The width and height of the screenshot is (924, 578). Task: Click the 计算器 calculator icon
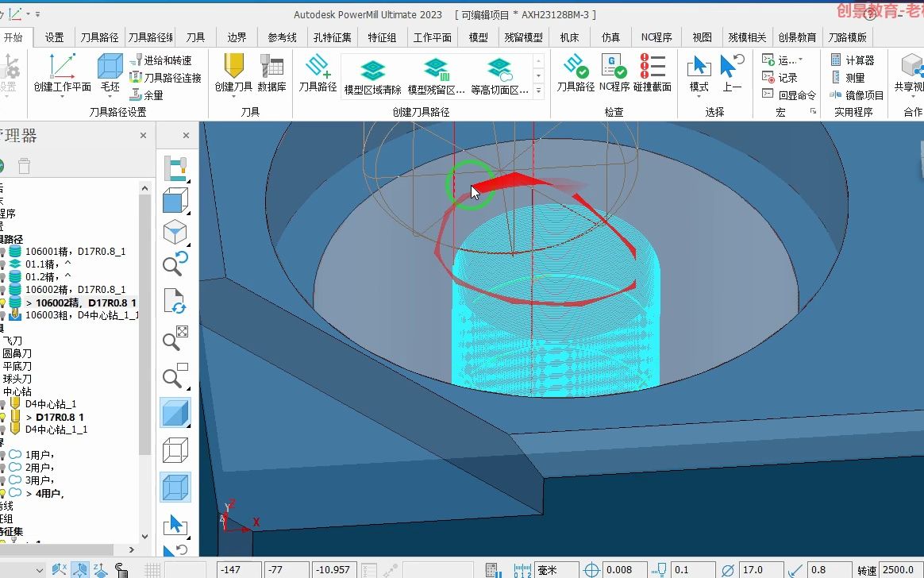[852, 60]
